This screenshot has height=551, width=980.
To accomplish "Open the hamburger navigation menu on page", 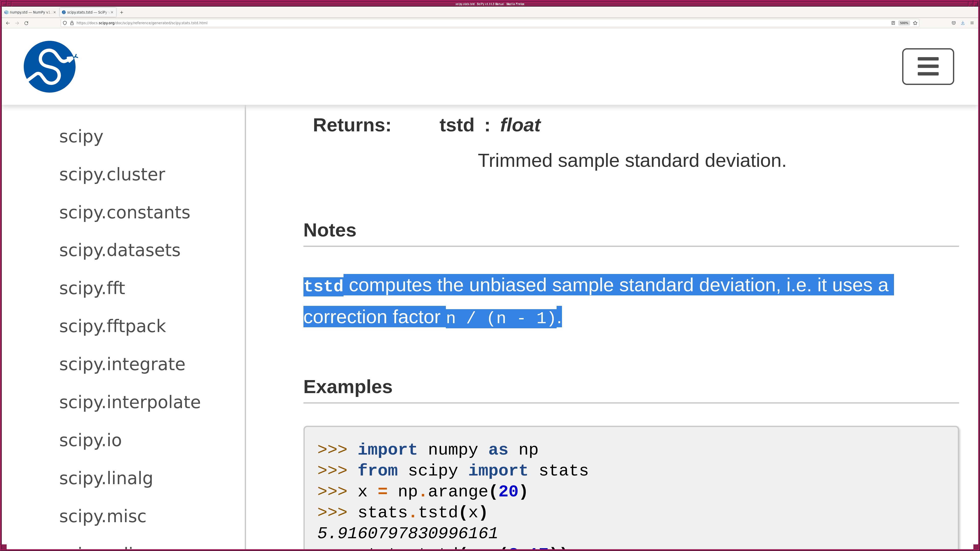I will click(927, 67).
